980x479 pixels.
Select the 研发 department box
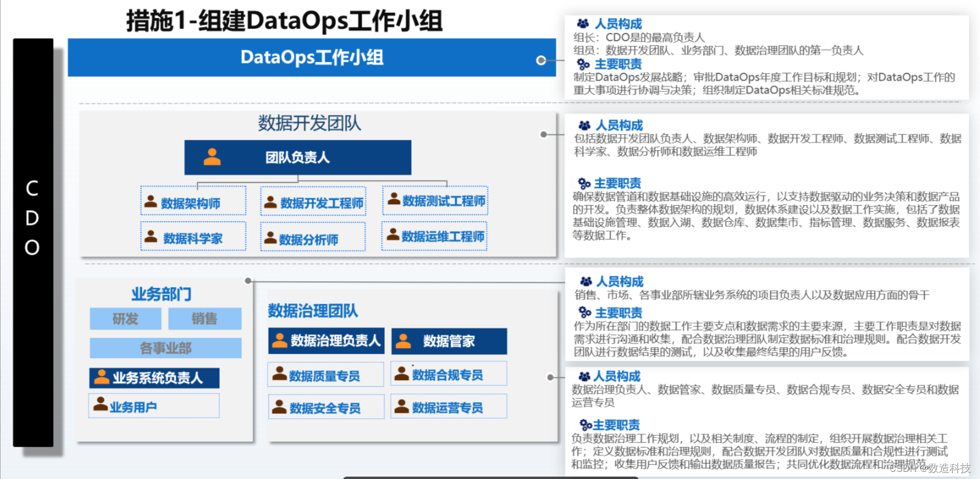[125, 319]
